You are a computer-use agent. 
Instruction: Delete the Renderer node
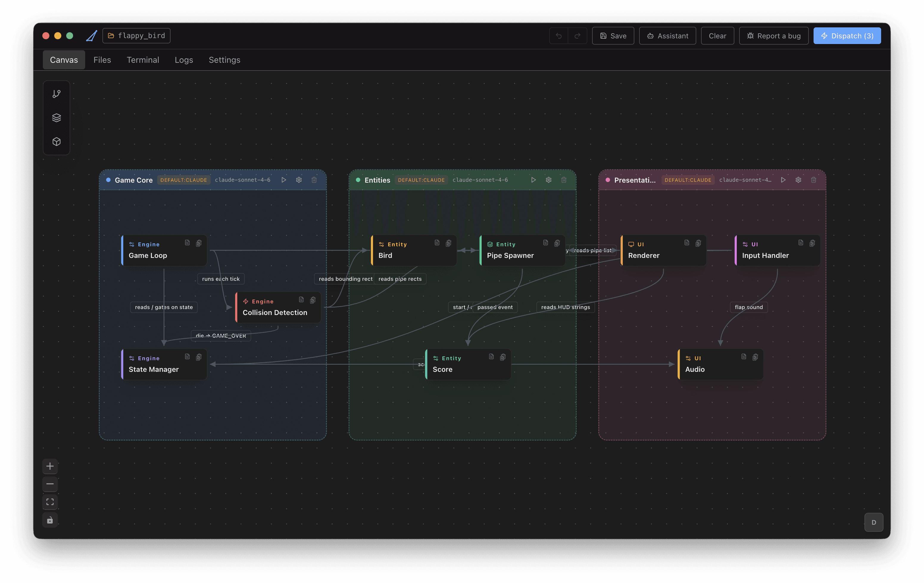tap(698, 243)
